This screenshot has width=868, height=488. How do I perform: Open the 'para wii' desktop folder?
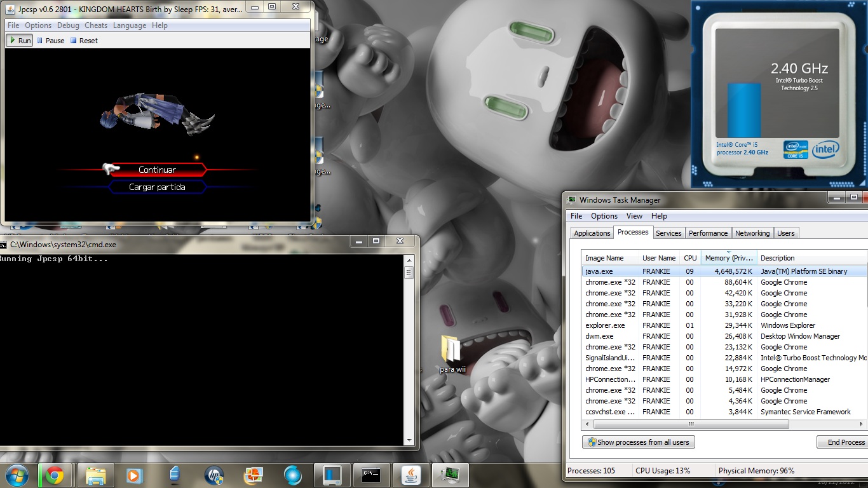452,354
